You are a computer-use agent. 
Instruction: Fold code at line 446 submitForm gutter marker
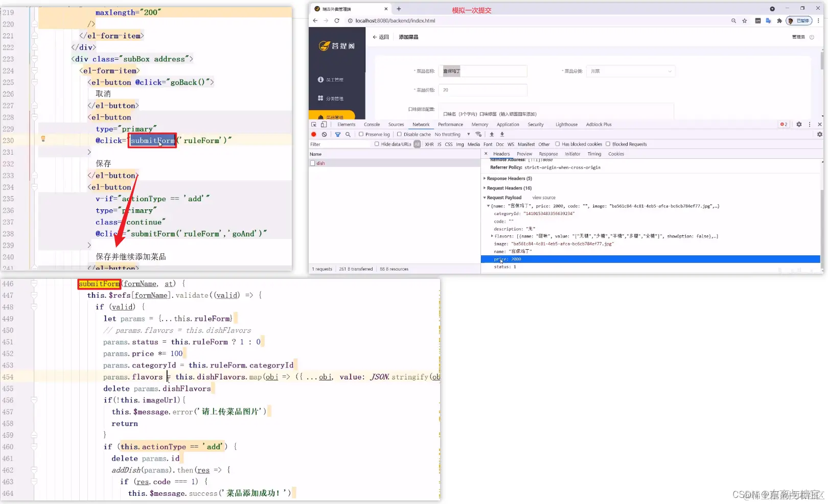(34, 283)
